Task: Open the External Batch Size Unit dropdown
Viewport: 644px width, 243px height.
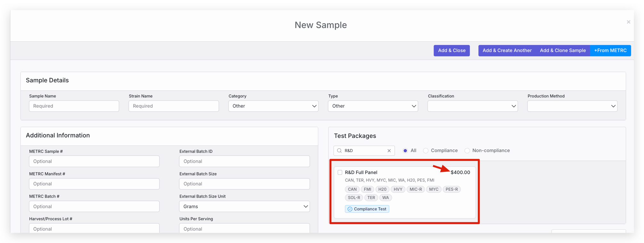Action: (244, 206)
